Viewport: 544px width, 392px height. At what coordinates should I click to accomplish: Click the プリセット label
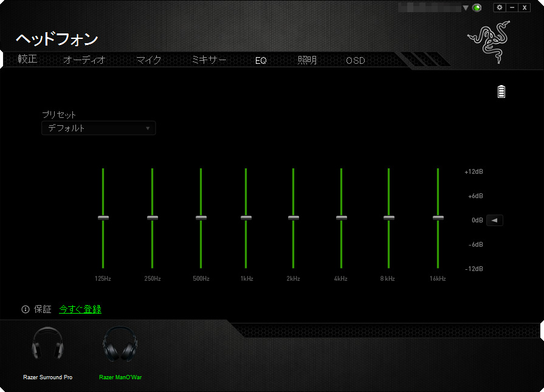click(59, 114)
